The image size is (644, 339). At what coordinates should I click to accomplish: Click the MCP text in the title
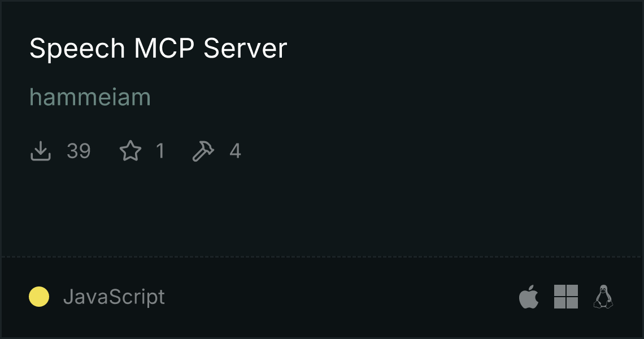tap(164, 49)
